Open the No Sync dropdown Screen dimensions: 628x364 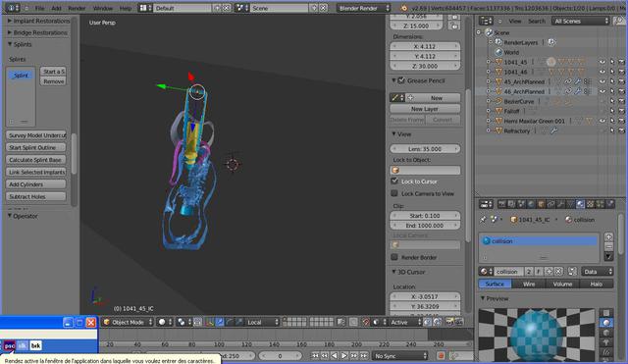pos(400,355)
